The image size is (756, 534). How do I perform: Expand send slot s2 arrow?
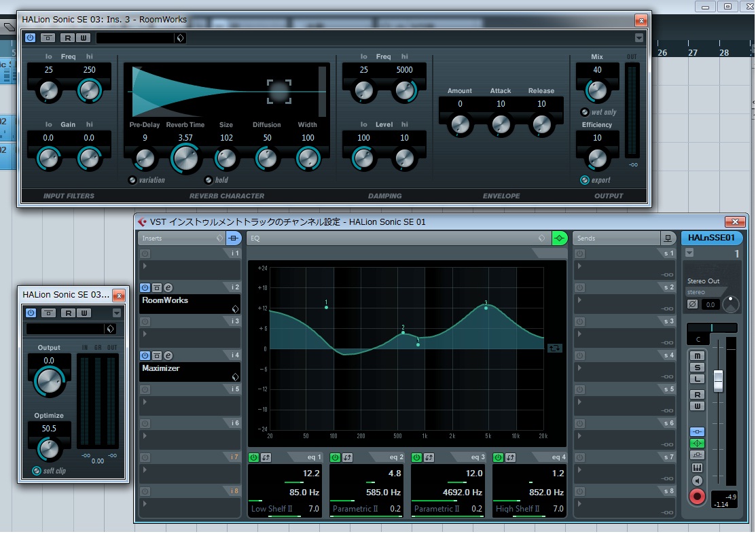pyautogui.click(x=579, y=300)
